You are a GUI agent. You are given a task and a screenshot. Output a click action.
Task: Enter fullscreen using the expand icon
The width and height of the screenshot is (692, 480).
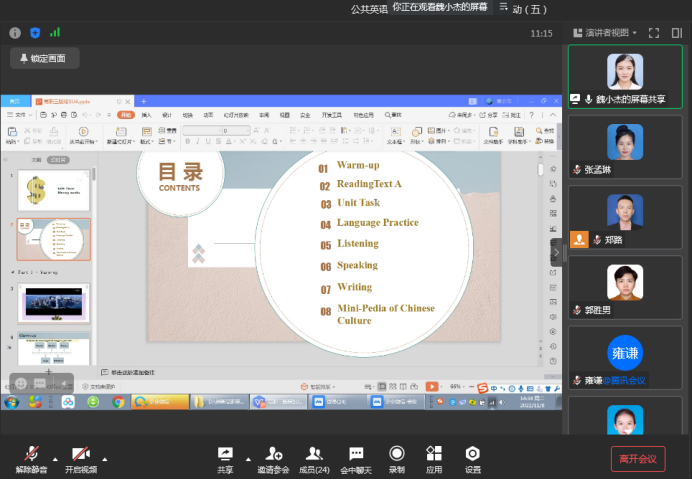pos(653,33)
